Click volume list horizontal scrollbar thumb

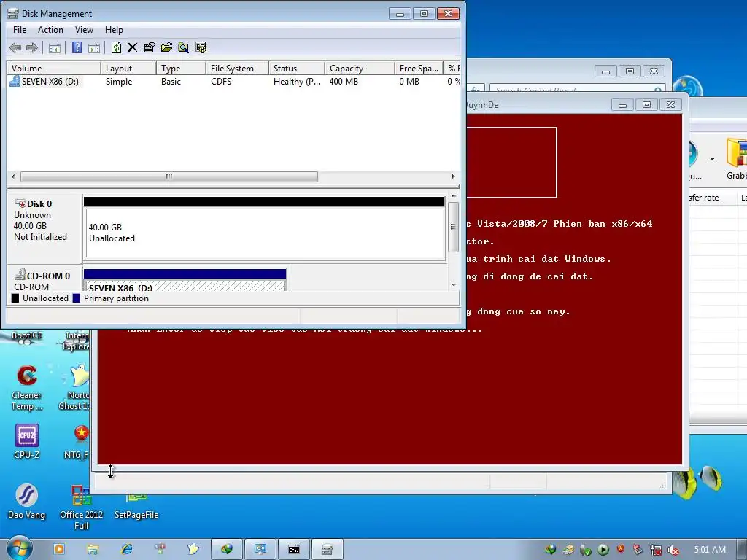click(x=169, y=176)
